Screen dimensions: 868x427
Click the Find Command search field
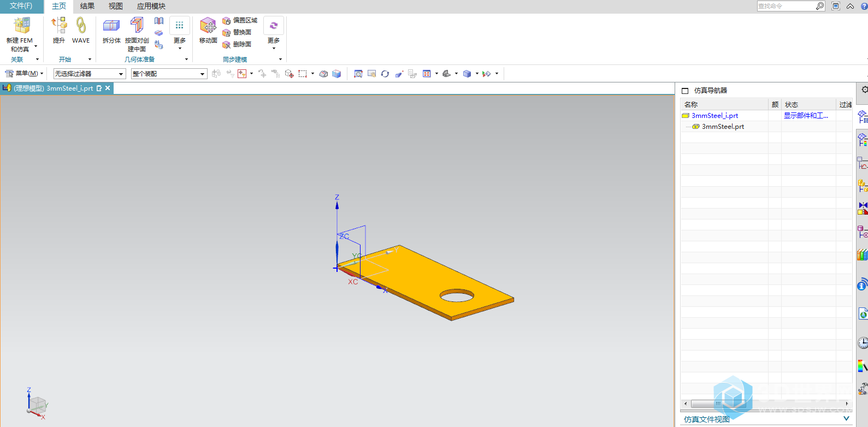click(786, 6)
